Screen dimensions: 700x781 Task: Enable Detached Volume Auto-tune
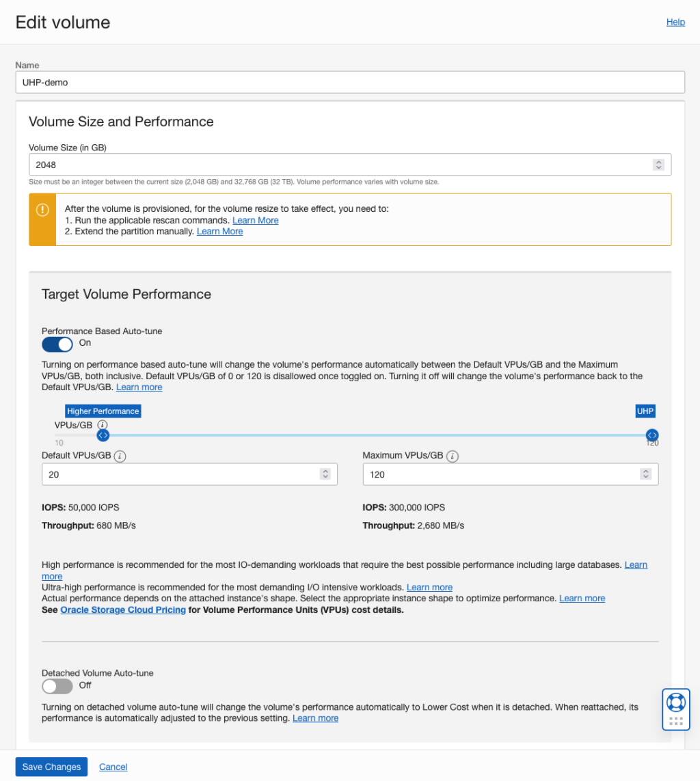[x=55, y=686]
